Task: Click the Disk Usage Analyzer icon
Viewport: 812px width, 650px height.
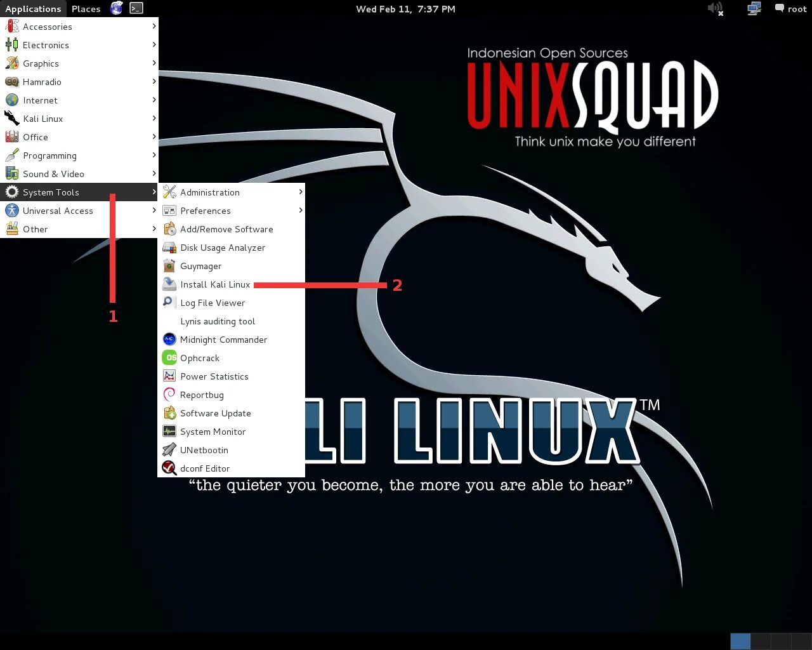Action: pyautogui.click(x=169, y=248)
